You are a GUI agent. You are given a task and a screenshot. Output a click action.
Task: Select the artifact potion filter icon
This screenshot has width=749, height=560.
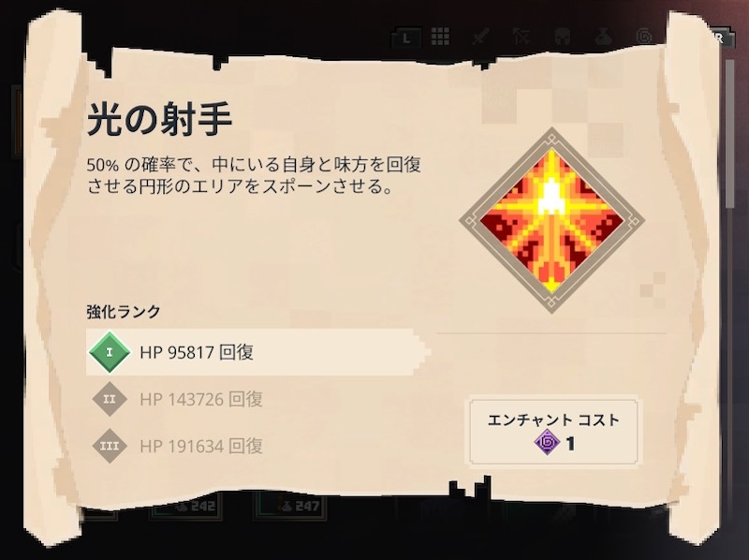click(x=603, y=37)
